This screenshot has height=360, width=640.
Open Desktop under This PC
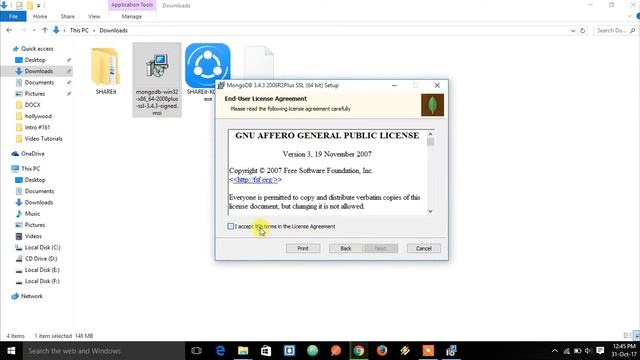35,180
